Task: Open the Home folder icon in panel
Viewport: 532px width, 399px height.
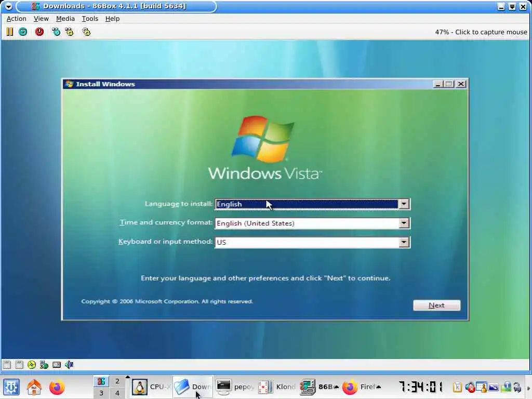Action: tap(34, 387)
